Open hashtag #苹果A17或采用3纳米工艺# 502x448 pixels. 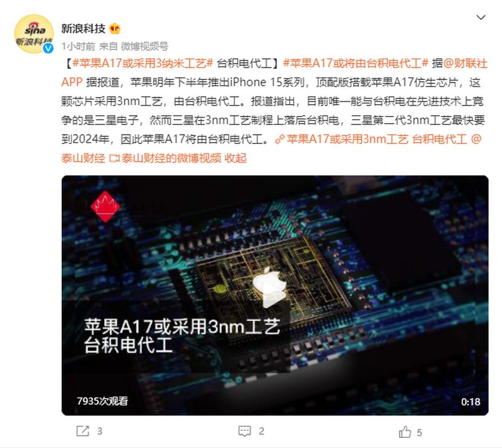(143, 63)
